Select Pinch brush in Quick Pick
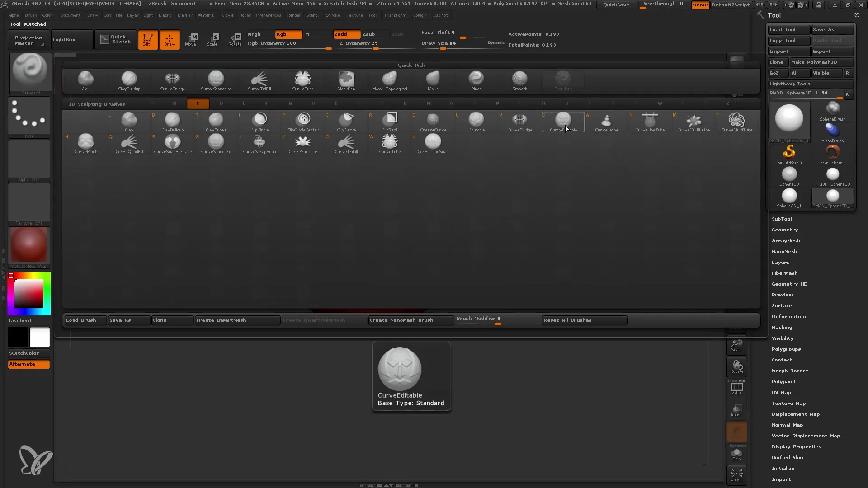868x488 pixels. [476, 81]
